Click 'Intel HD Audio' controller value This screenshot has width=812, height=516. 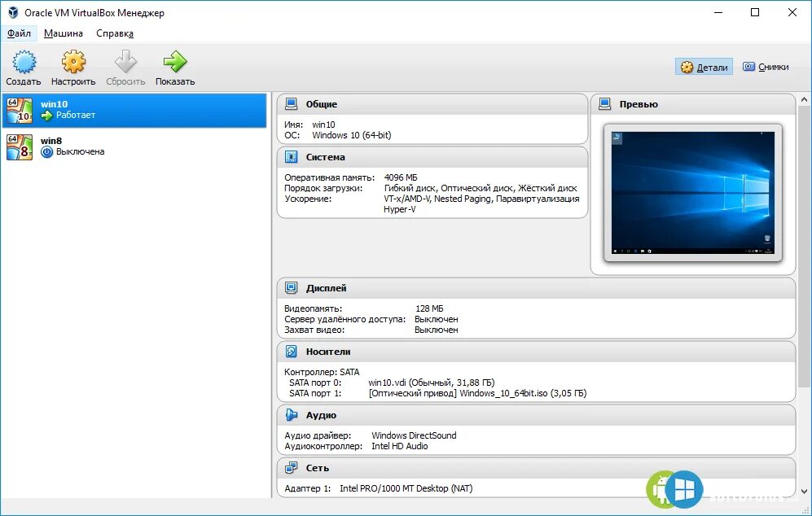pyautogui.click(x=399, y=446)
